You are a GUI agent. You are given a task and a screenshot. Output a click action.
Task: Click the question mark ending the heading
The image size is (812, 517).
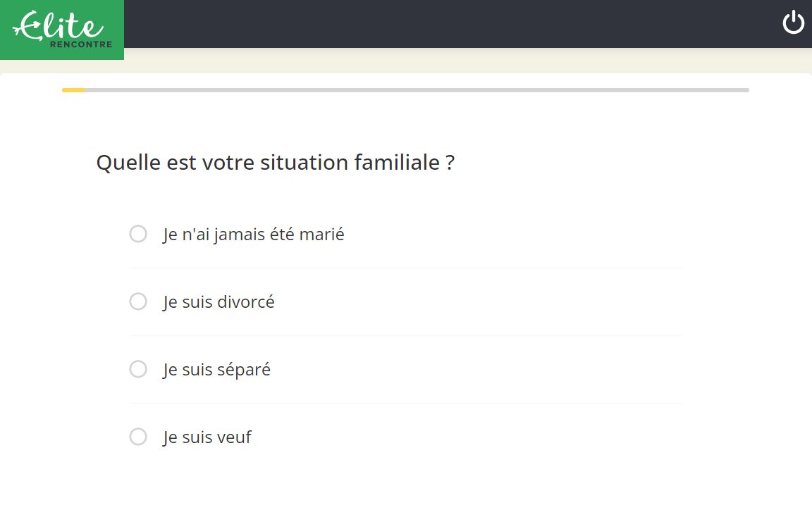pyautogui.click(x=450, y=163)
